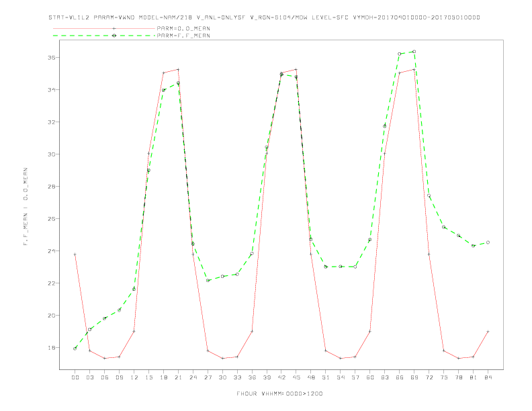Screen dimensions: 532x411
Task: Click the chart title starting STAT=VL1L2
Action: [x=264, y=17]
